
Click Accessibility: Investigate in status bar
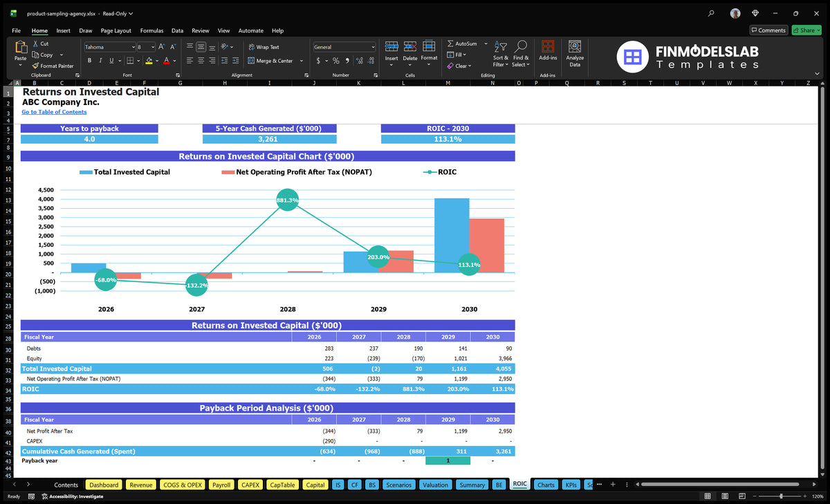pyautogui.click(x=73, y=496)
